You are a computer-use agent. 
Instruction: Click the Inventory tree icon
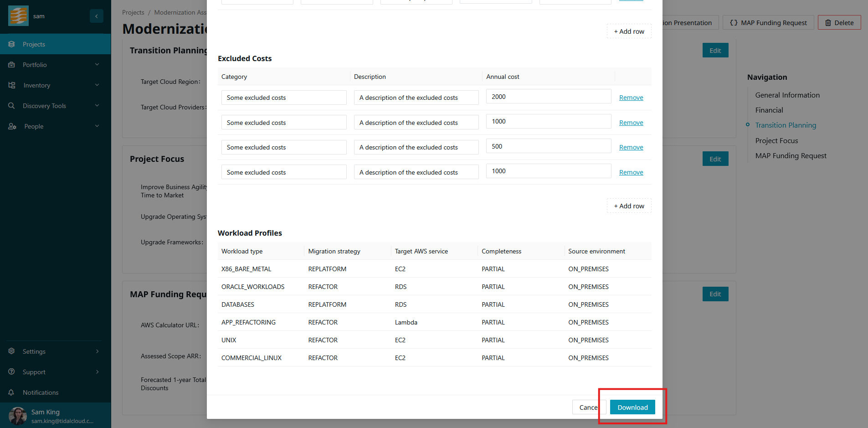12,85
